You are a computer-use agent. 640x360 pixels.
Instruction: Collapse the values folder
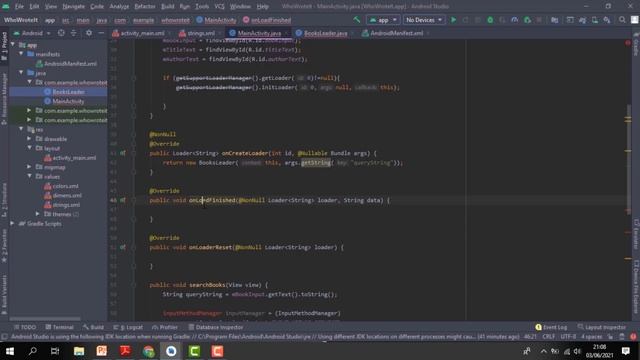(29, 176)
